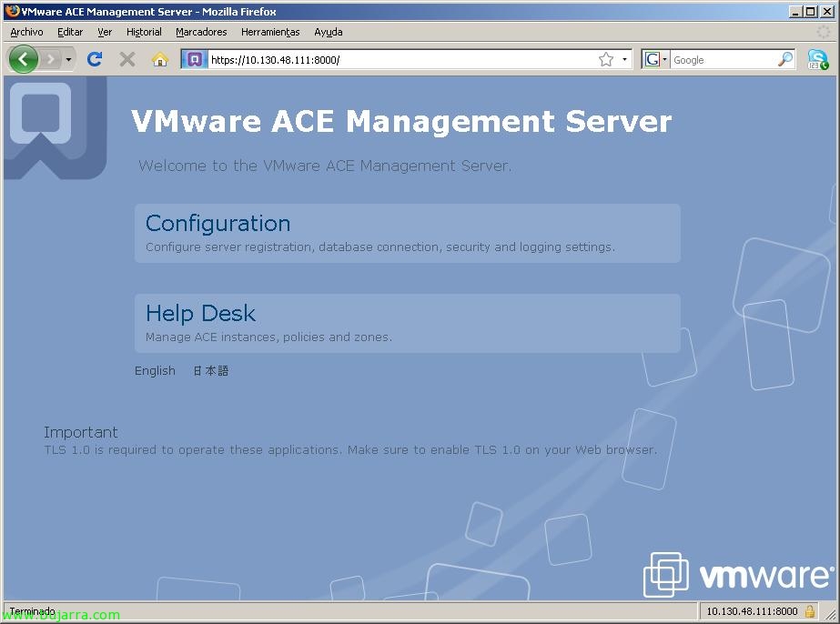Click the 10.130.48.111:8000 status bar text

(x=752, y=611)
